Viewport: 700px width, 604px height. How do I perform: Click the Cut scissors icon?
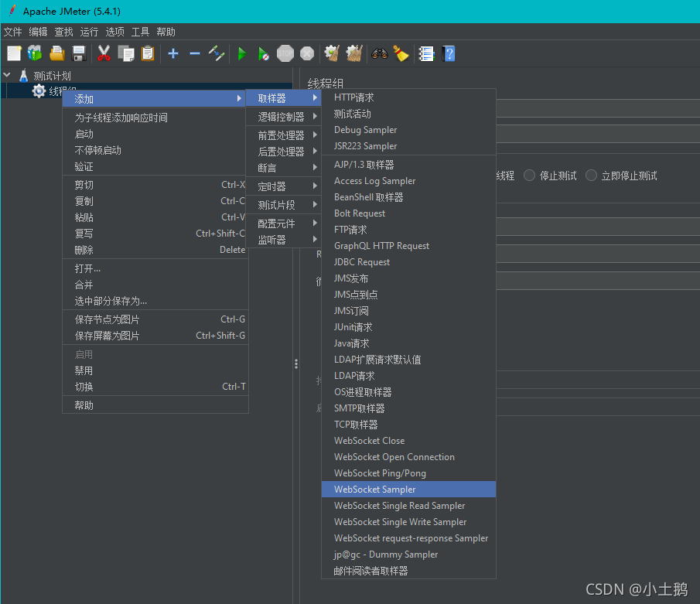(x=104, y=53)
